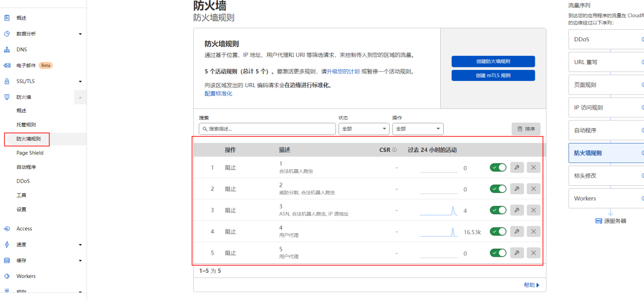Disable firewall rule 2 toggle
644x300 pixels.
coord(498,189)
